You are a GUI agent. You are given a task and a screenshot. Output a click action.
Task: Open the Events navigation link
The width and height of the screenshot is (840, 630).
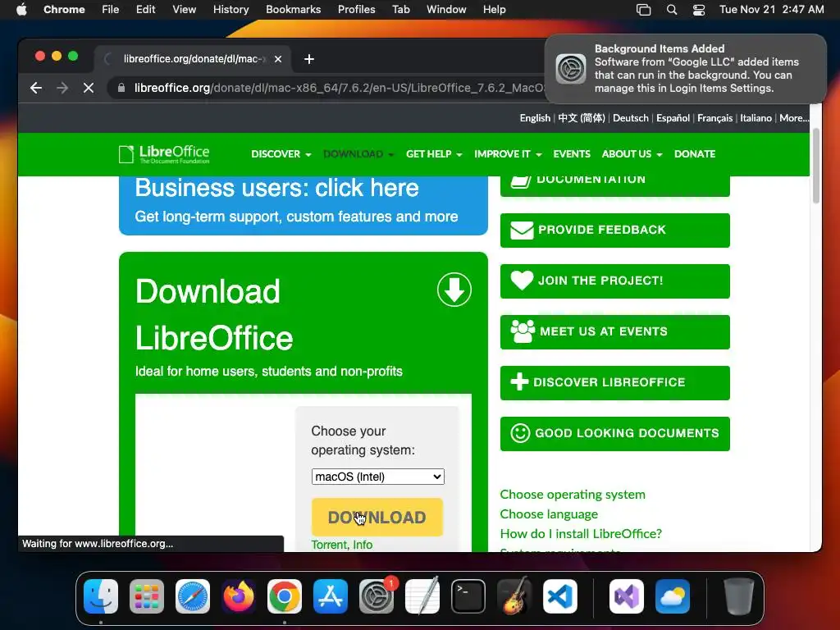point(572,154)
